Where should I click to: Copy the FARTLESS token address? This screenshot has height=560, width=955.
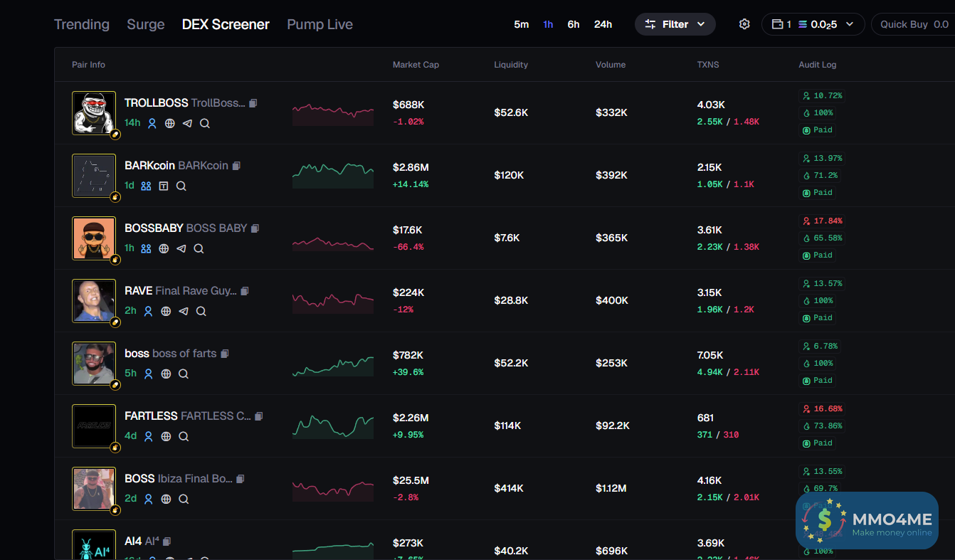pyautogui.click(x=259, y=416)
